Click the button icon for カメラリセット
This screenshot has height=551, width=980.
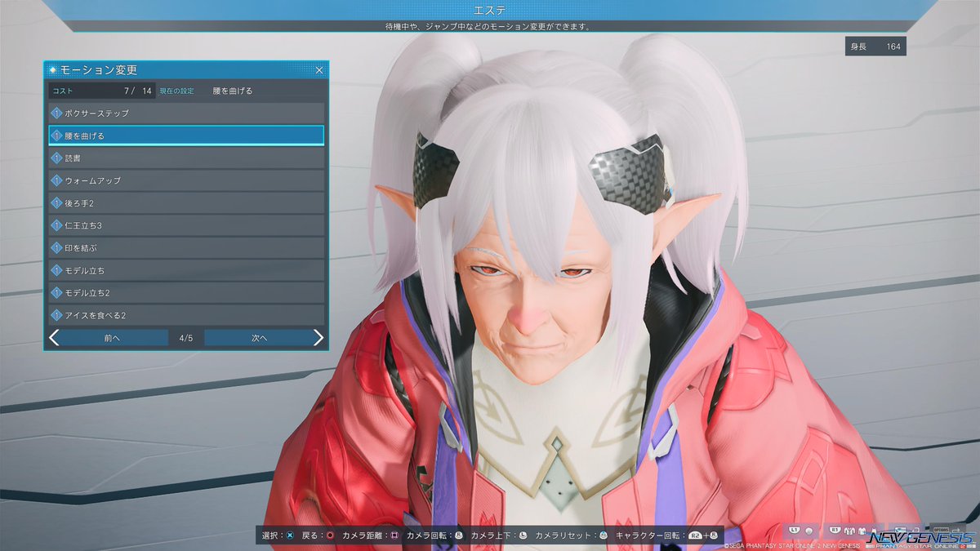pos(603,535)
